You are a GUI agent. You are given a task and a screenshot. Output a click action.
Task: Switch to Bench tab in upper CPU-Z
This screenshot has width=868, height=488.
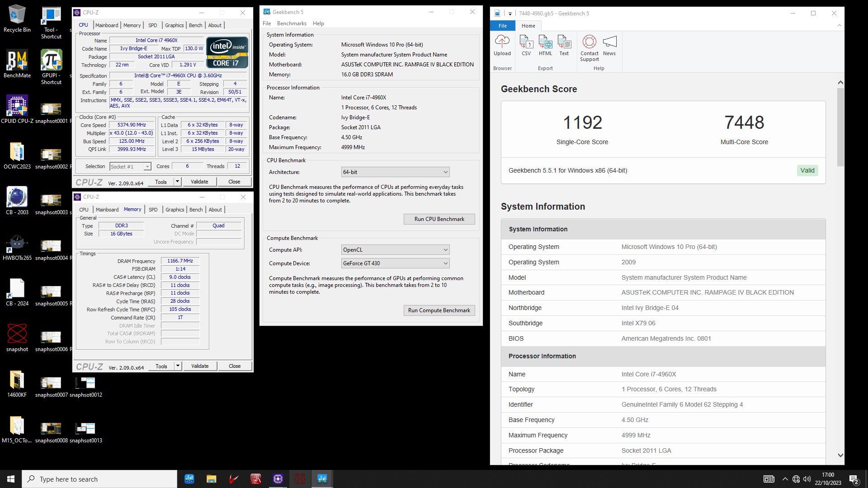coord(195,25)
